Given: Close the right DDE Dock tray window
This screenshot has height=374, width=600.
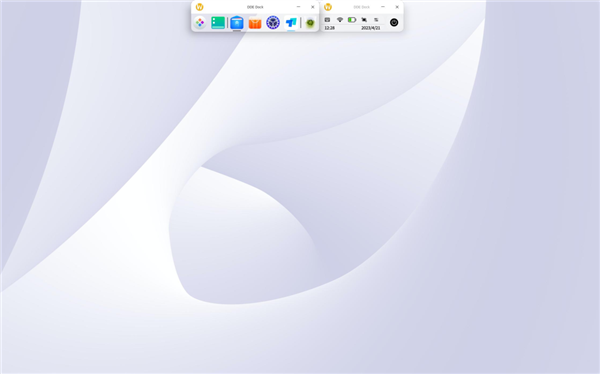Looking at the screenshot, I should [x=397, y=7].
